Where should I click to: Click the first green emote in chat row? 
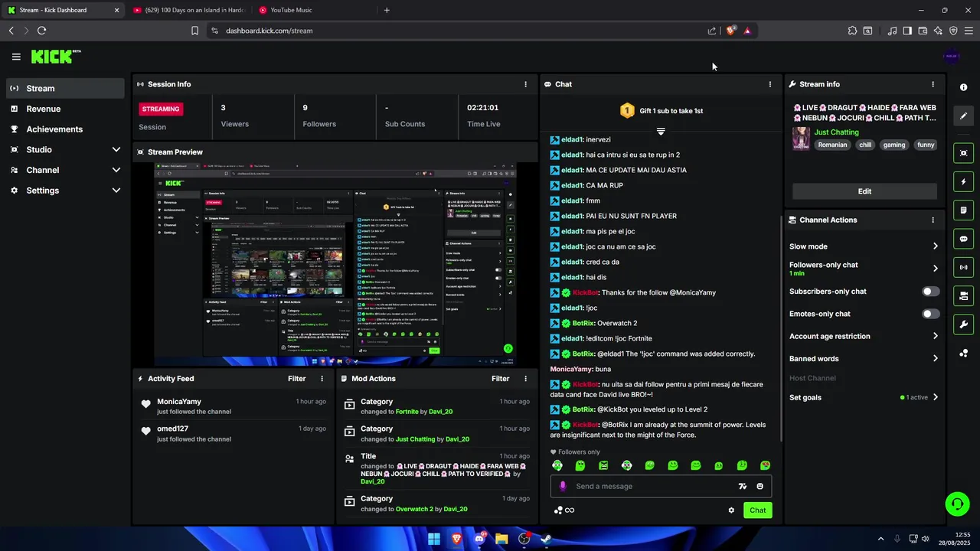coord(557,465)
